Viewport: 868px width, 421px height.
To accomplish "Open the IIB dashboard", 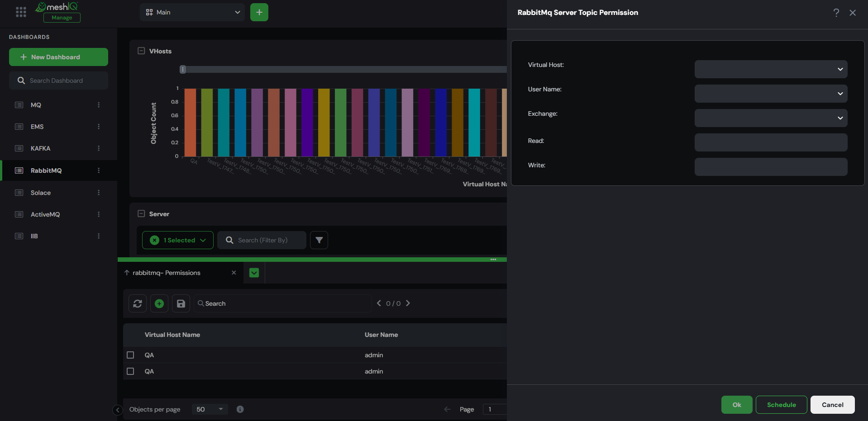I will click(x=34, y=236).
